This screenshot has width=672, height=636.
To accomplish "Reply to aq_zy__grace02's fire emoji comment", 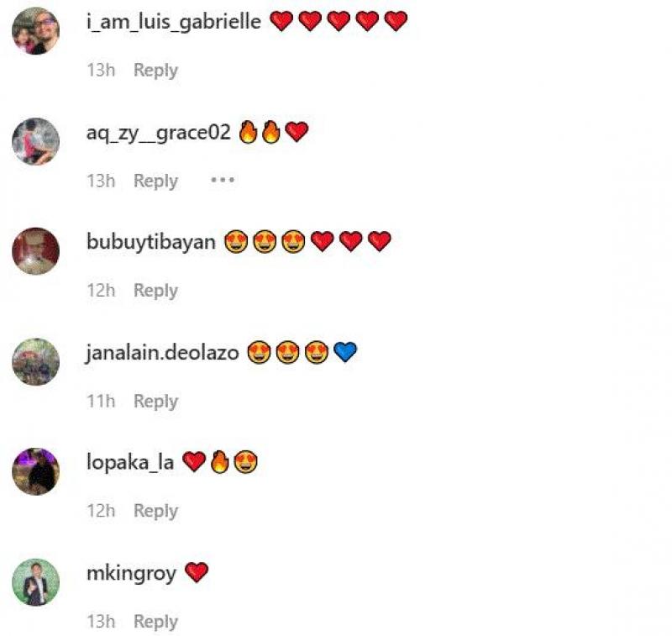I will [x=155, y=181].
